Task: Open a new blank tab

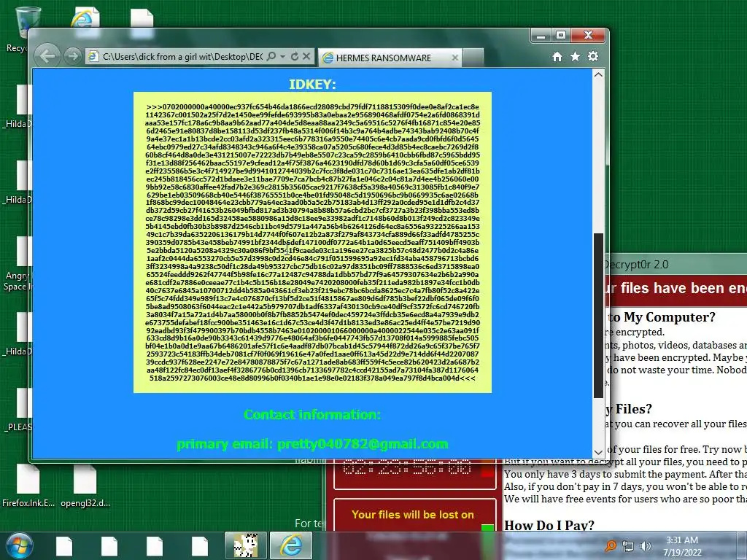Action: click(473, 57)
